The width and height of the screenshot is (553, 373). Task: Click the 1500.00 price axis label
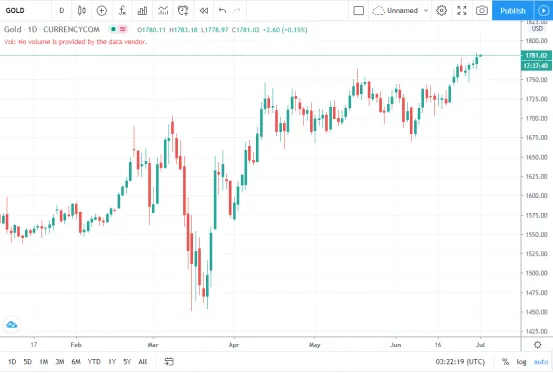[537, 273]
